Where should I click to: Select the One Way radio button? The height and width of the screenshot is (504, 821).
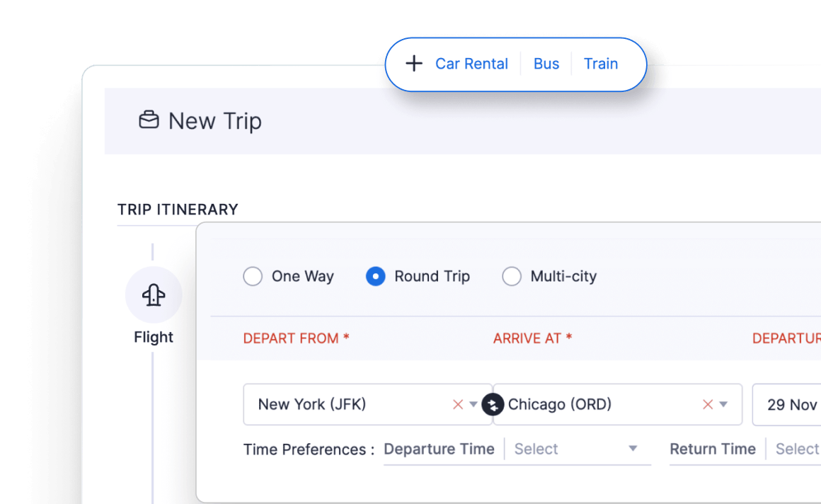pos(253,276)
